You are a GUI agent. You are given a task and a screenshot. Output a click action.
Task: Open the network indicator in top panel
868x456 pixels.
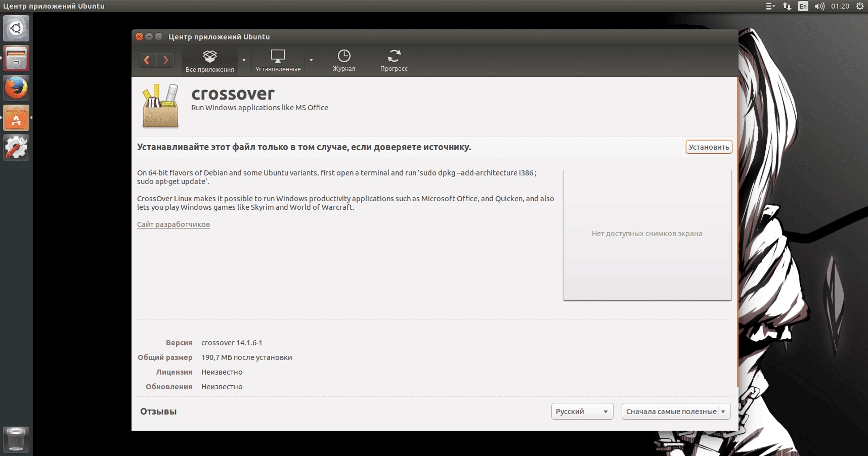(x=787, y=6)
